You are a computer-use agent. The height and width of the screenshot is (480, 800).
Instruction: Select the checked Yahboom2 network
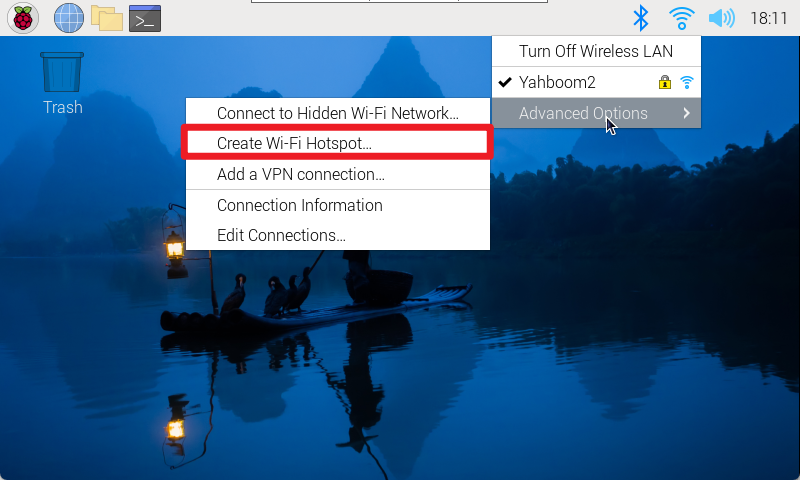coord(596,82)
